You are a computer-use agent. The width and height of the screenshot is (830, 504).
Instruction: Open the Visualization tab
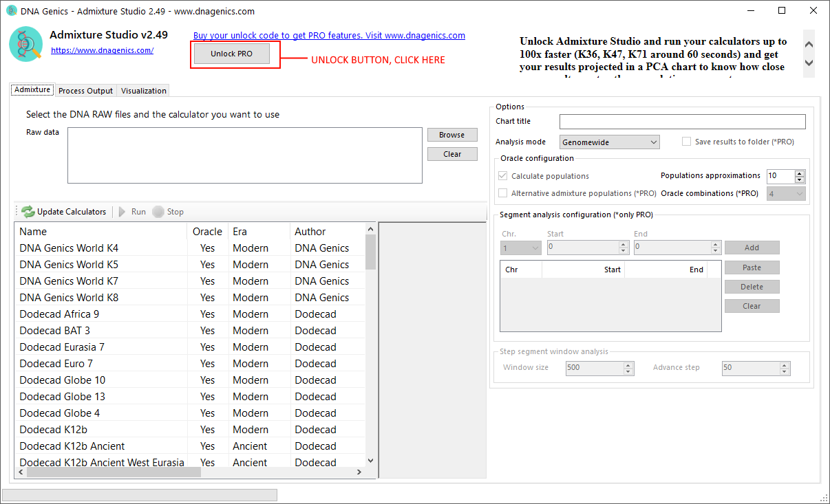(x=144, y=90)
